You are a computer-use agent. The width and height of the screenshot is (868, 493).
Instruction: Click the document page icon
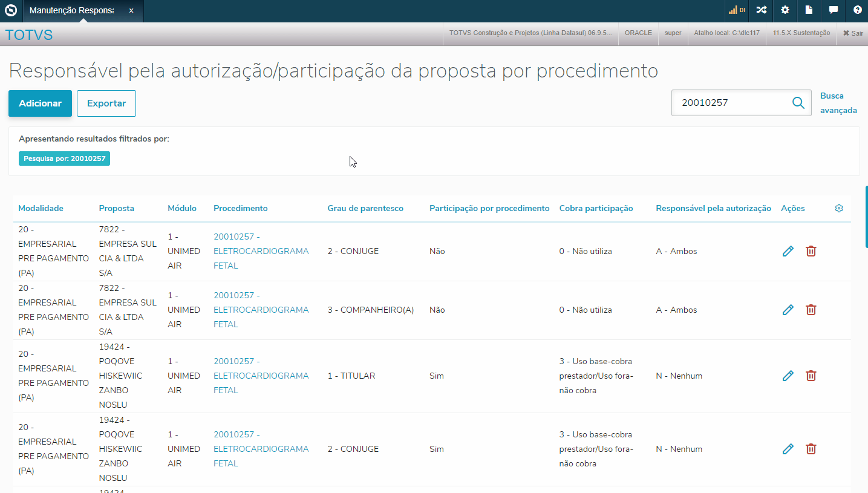(809, 10)
